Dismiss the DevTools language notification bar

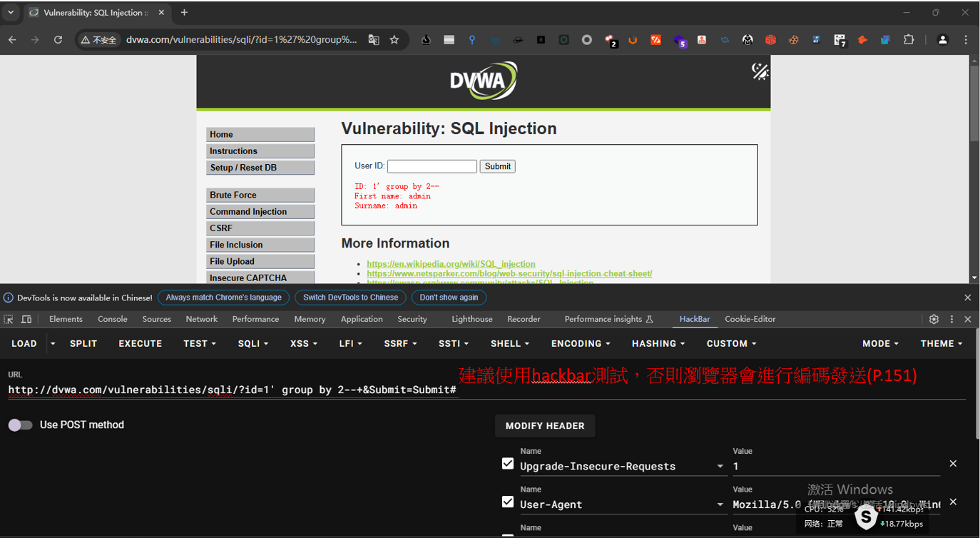[x=968, y=298]
